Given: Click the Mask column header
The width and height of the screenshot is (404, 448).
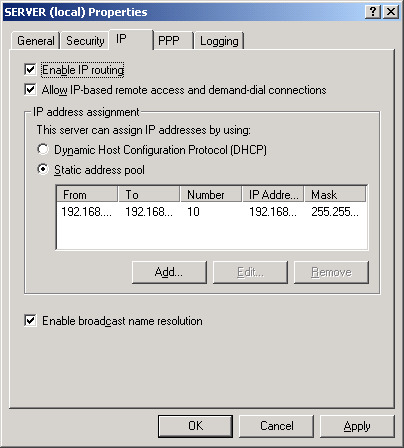Looking at the screenshot, I should click(x=335, y=194).
